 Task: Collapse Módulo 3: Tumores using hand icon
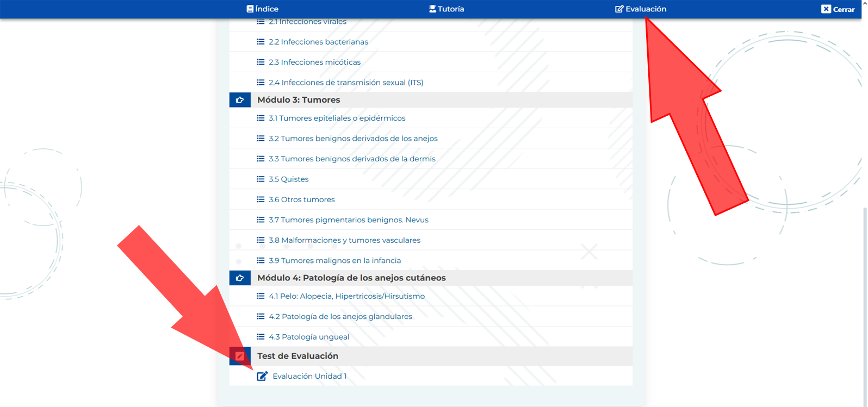[x=240, y=100]
